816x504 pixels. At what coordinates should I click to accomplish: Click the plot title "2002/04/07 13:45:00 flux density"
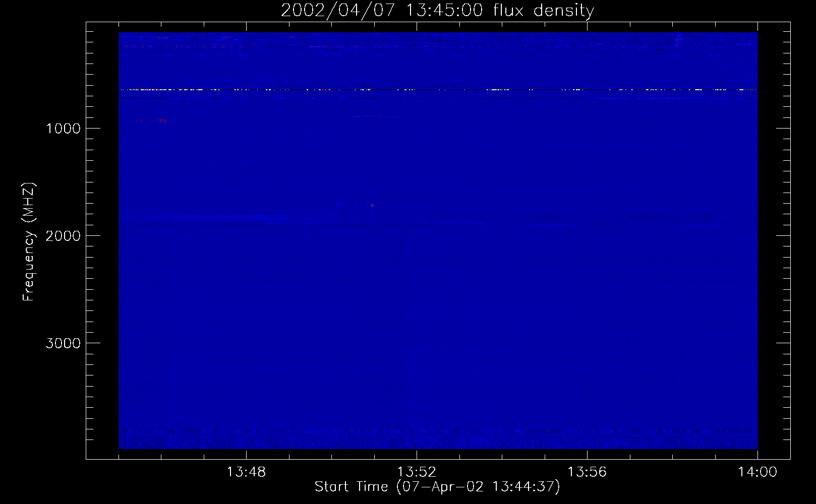(x=437, y=11)
